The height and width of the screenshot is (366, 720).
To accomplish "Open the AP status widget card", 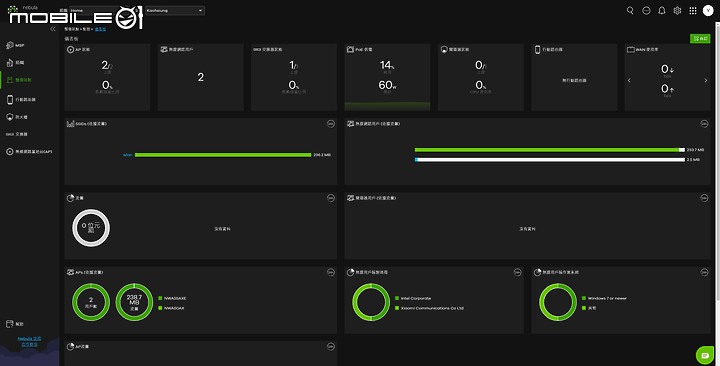I will [x=107, y=77].
